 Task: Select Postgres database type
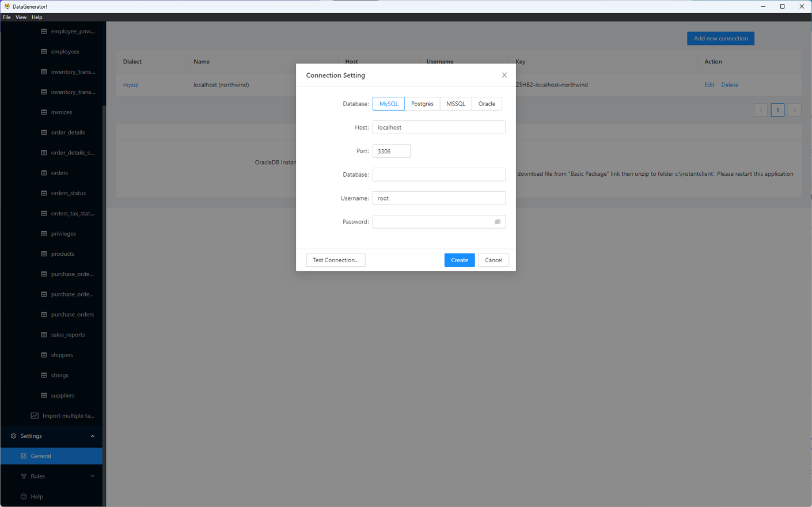[x=422, y=104]
